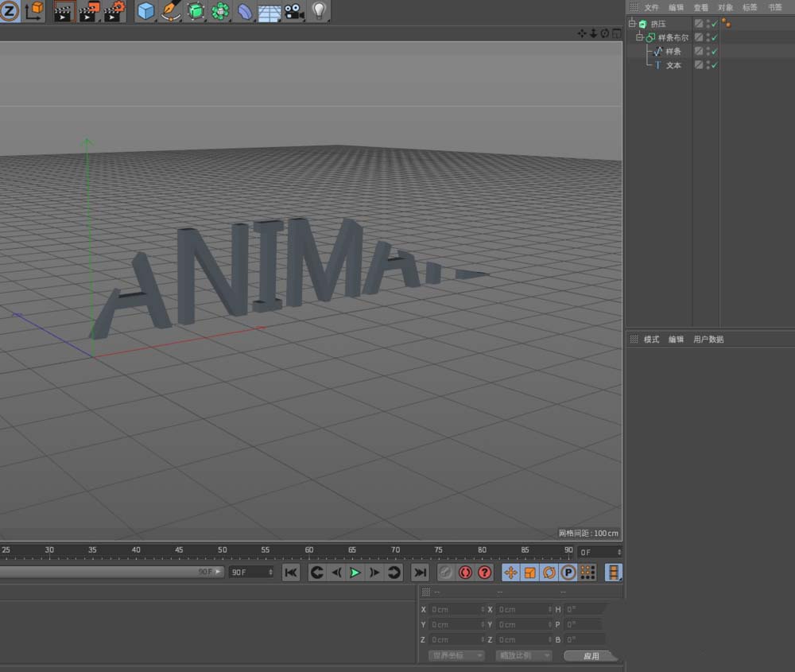Toggle visibility dots for the 样条布尔 object
The image size is (795, 672).
pos(708,37)
